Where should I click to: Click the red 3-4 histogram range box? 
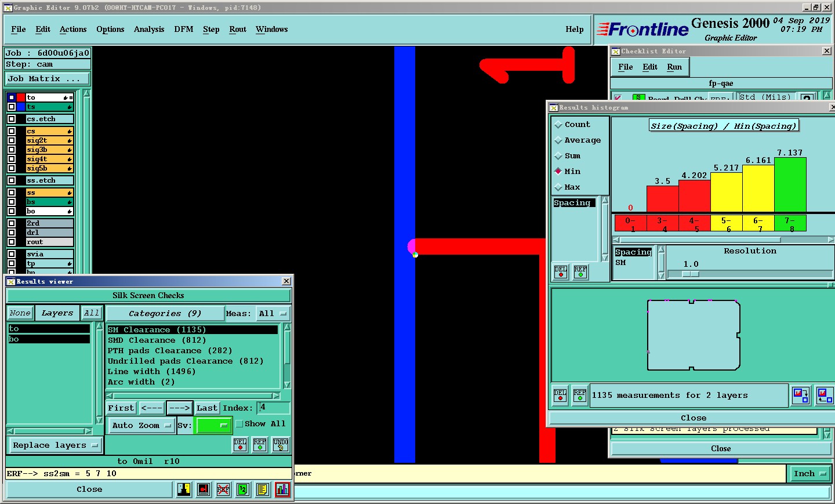point(663,223)
